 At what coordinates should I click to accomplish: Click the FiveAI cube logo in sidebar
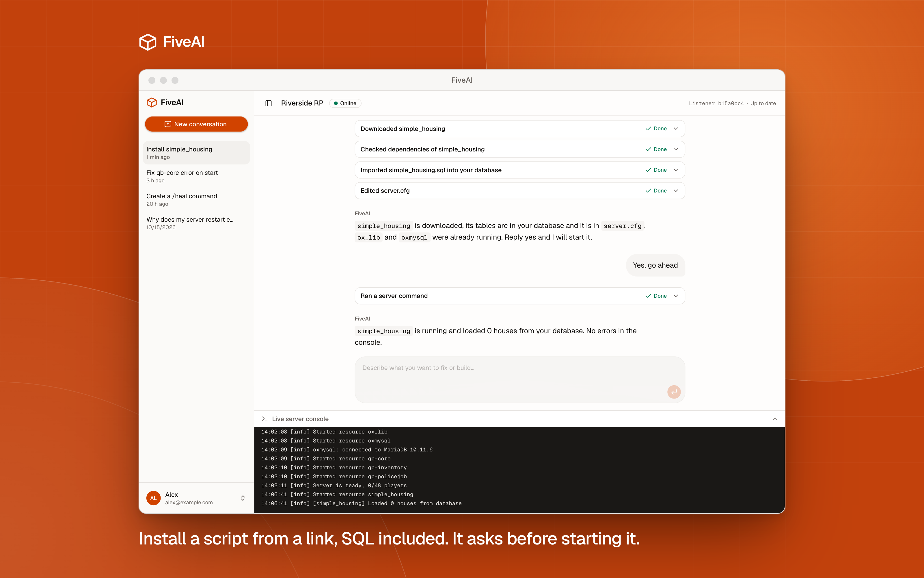click(152, 102)
